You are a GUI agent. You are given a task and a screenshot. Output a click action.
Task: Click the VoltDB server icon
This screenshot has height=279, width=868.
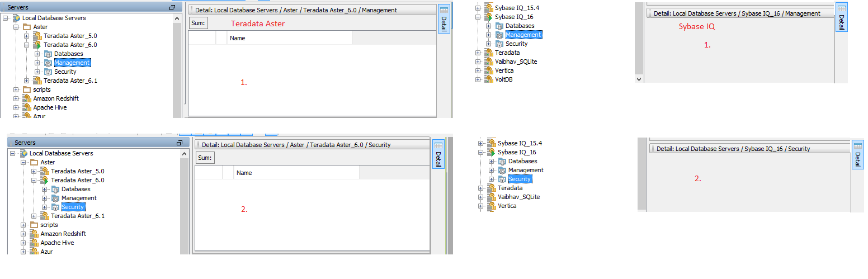pos(488,79)
